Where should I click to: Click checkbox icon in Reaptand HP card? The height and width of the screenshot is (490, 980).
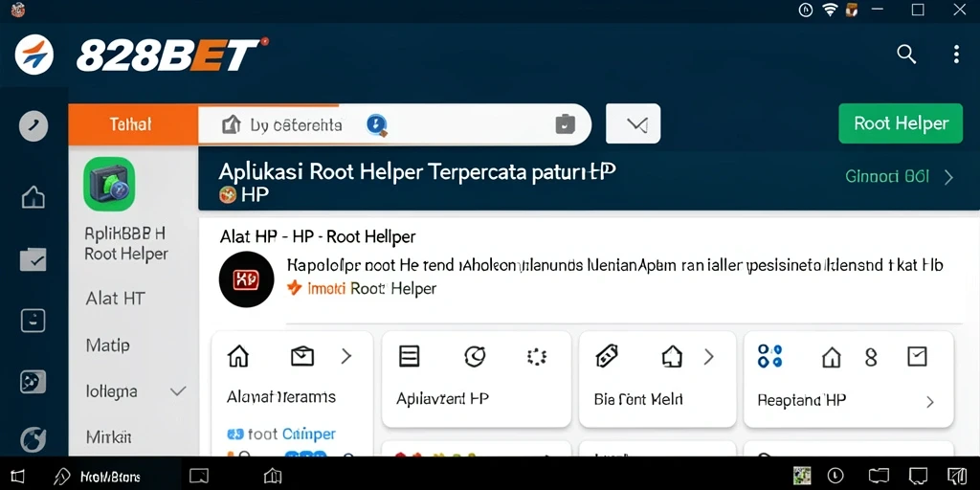(x=916, y=357)
